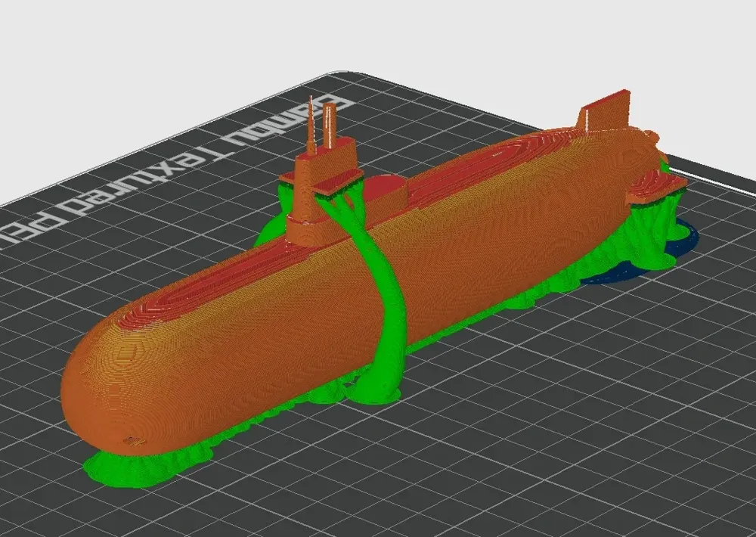The height and width of the screenshot is (537, 756).
Task: Click the vertical tail fin at stern
Action: [x=605, y=110]
